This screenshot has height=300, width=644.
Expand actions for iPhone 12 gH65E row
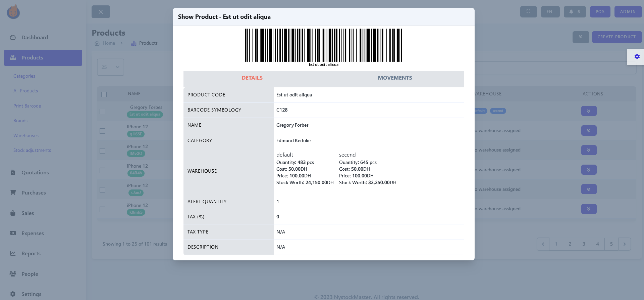click(589, 130)
